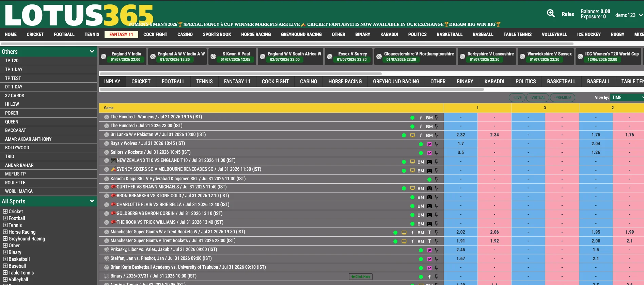Open the Rules link

(x=568, y=14)
